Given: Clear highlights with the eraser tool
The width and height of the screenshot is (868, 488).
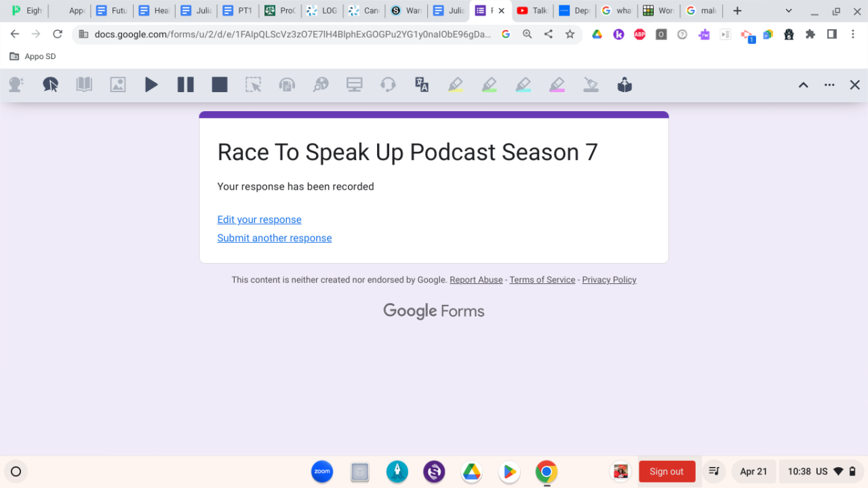Looking at the screenshot, I should 591,85.
